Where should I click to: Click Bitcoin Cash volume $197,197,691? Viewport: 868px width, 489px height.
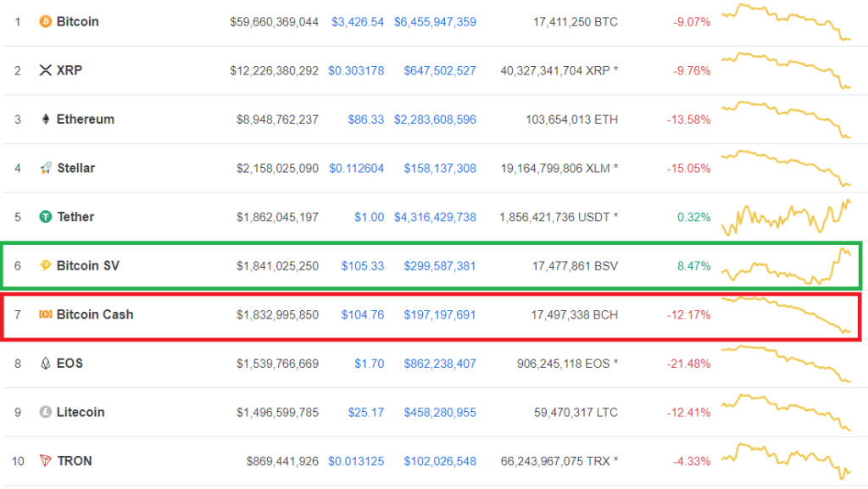(x=440, y=314)
